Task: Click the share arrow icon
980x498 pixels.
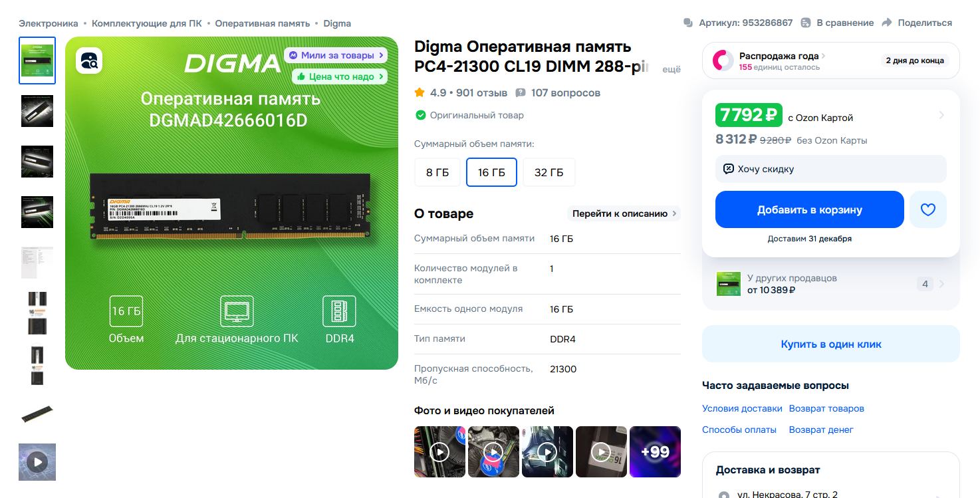Action: point(886,23)
